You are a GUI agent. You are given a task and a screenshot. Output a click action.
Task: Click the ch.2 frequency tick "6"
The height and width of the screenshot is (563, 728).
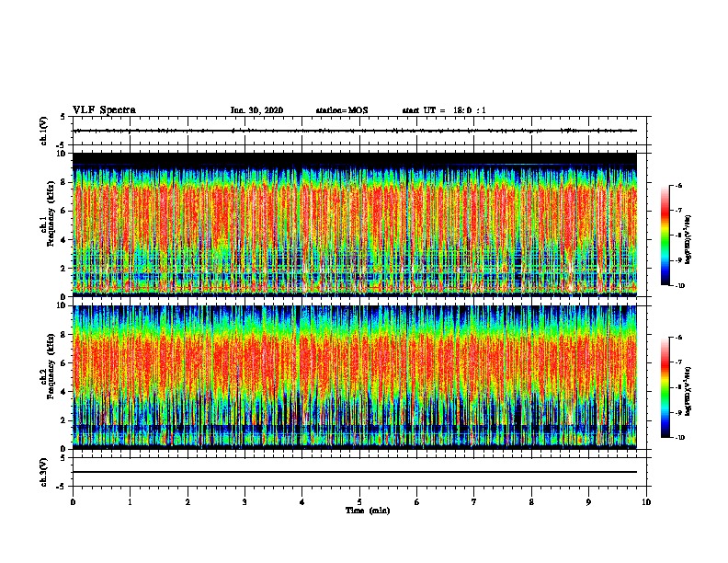(x=63, y=363)
